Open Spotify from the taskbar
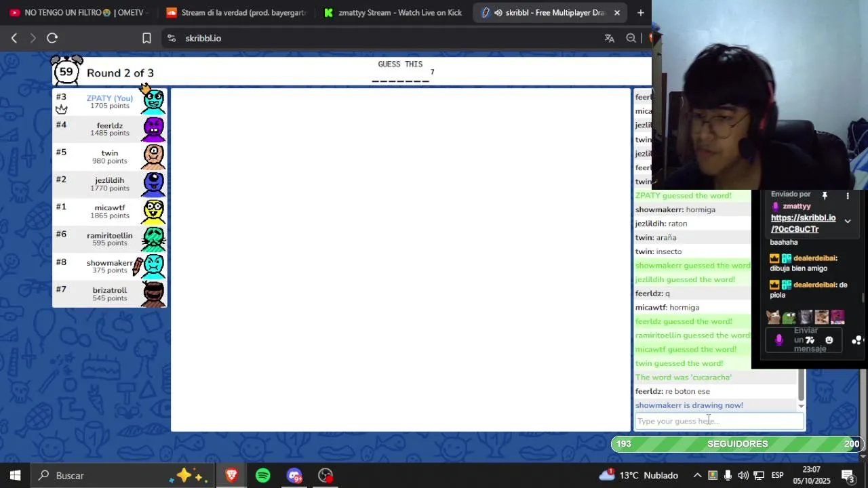 coord(263,475)
